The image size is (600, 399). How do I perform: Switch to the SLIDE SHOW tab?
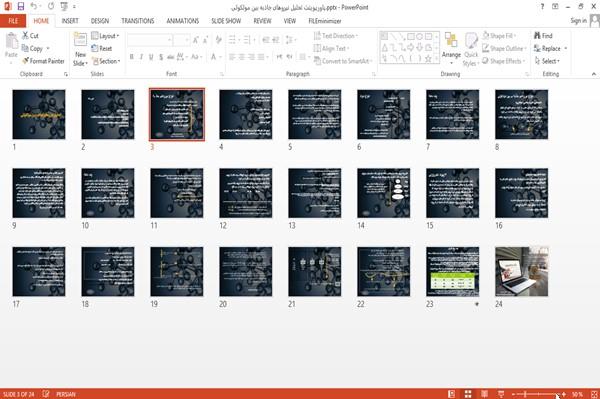[226, 21]
